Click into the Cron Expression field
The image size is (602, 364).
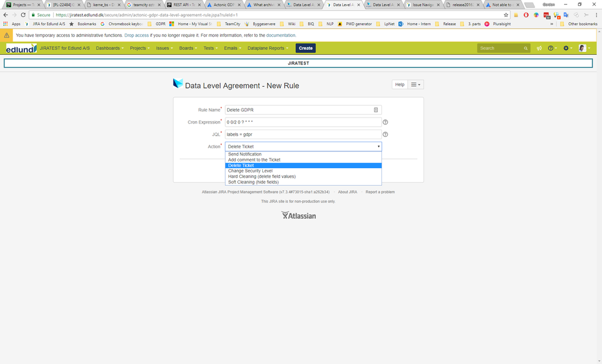[303, 122]
